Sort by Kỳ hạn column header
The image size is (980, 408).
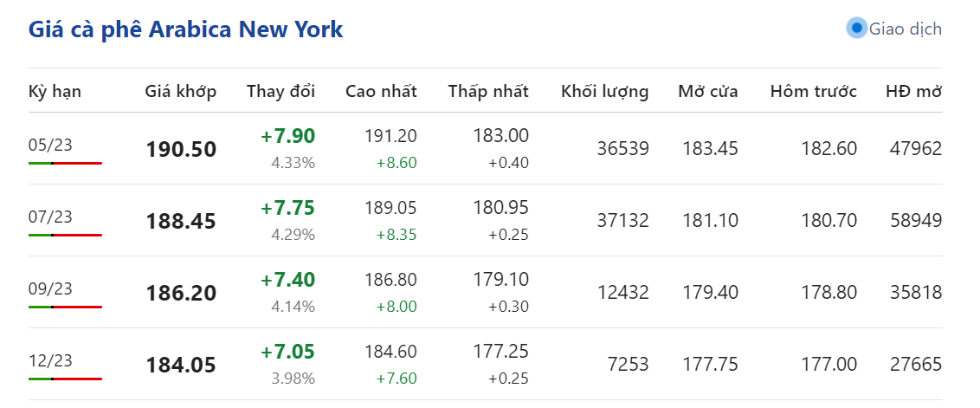(55, 92)
